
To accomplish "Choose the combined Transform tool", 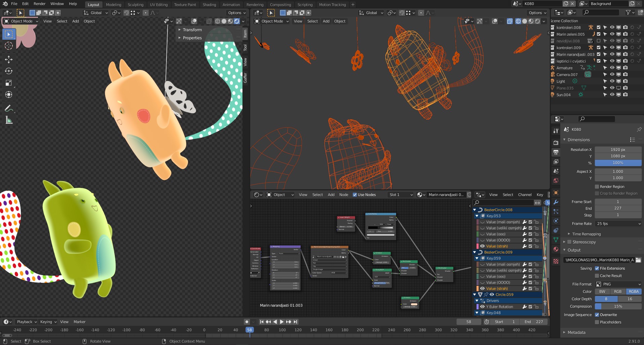I will [9, 95].
